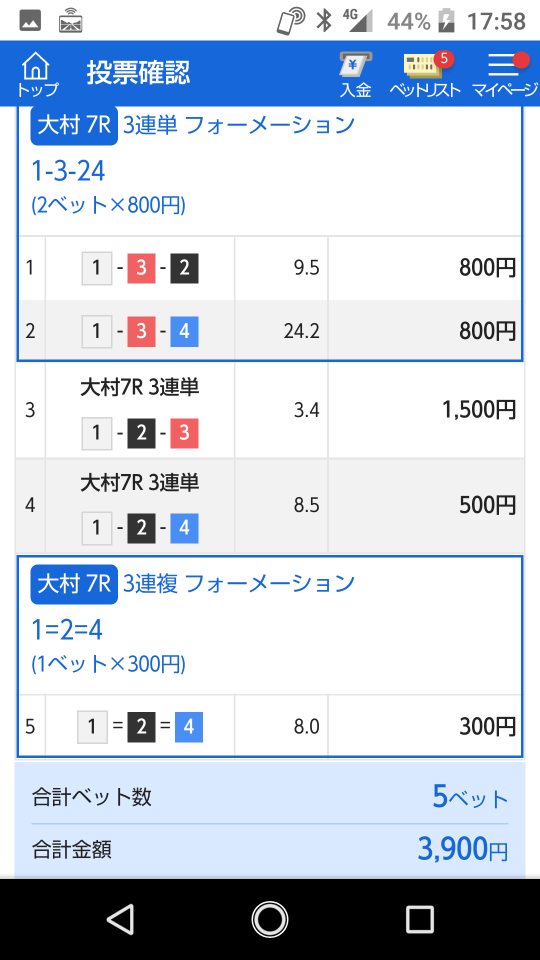Go to the トップ home icon
The width and height of the screenshot is (540, 960).
point(37,74)
